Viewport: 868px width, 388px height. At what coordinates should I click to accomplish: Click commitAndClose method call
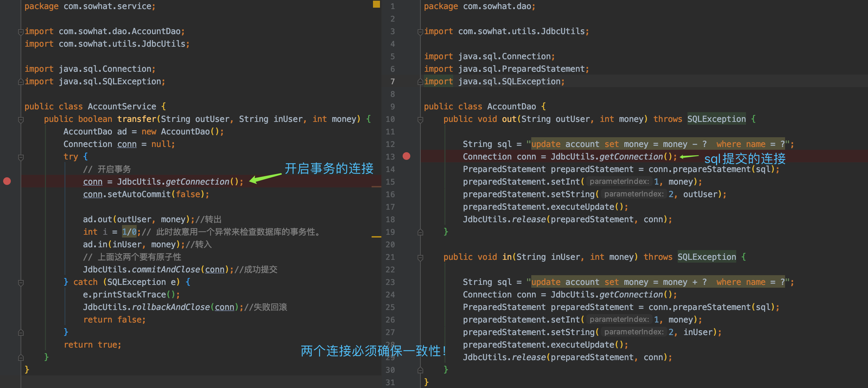pyautogui.click(x=166, y=270)
